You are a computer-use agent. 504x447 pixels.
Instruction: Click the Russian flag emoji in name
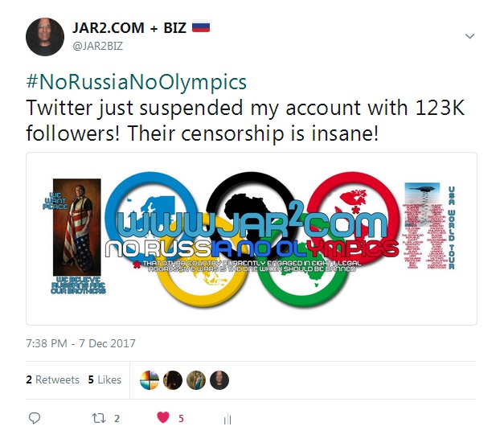point(201,27)
